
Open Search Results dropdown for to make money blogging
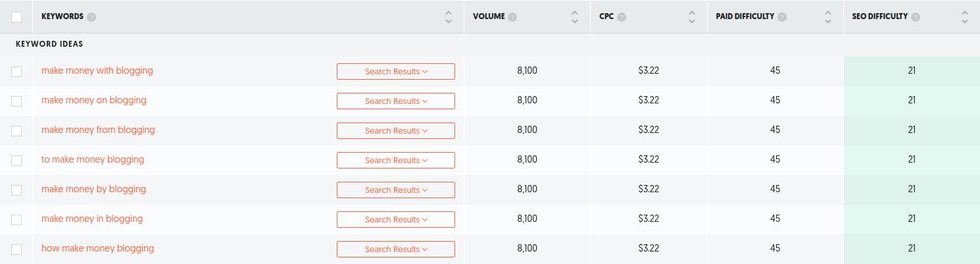coord(396,161)
